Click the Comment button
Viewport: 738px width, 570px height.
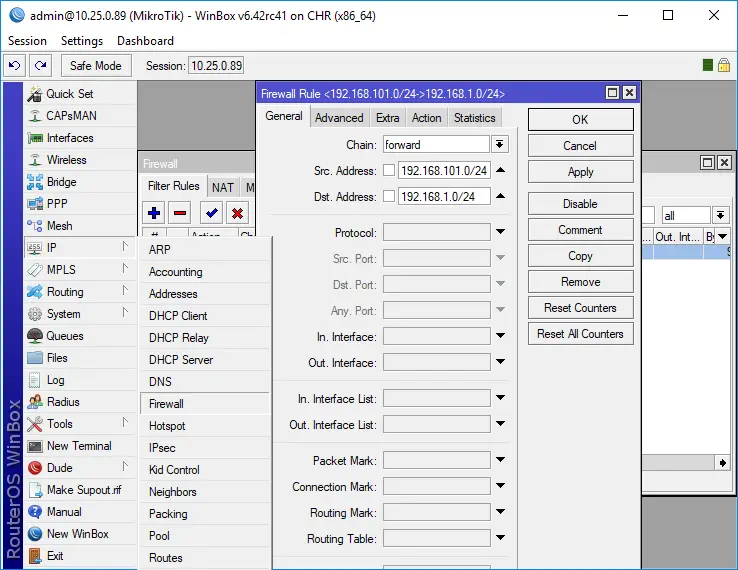580,230
